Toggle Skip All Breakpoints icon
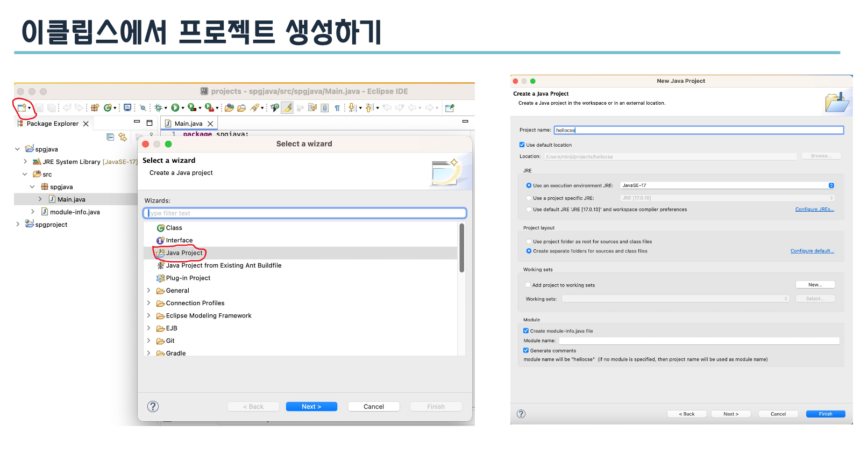The height and width of the screenshot is (461, 868). click(x=143, y=108)
